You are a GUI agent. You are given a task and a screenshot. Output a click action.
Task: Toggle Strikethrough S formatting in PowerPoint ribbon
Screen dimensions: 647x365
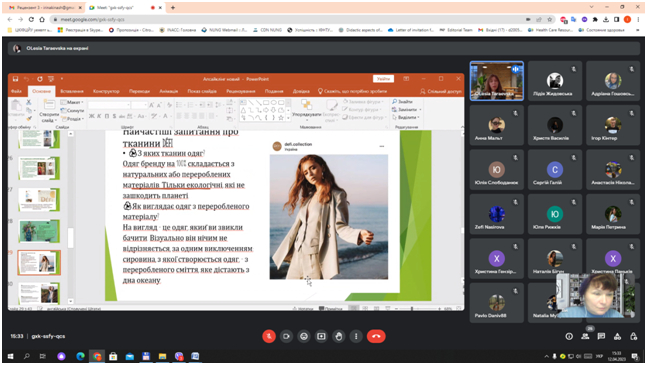tap(114, 116)
